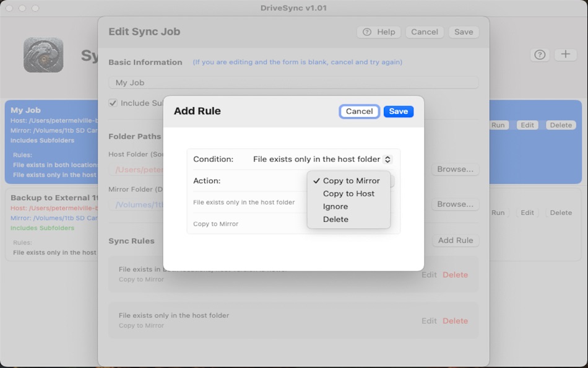Viewport: 588px width, 368px height.
Task: Click the plus icon to add a new sync job
Action: click(565, 55)
